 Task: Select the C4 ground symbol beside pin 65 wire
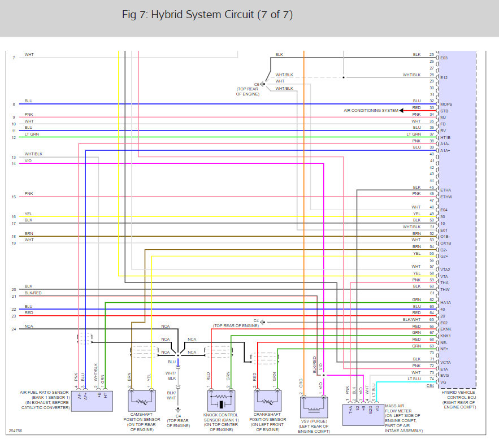(x=262, y=322)
